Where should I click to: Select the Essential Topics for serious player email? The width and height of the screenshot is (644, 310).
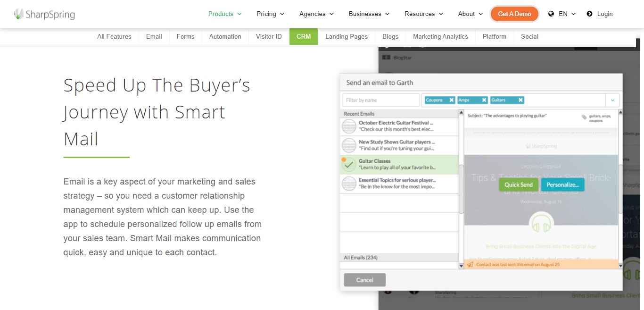tap(399, 184)
